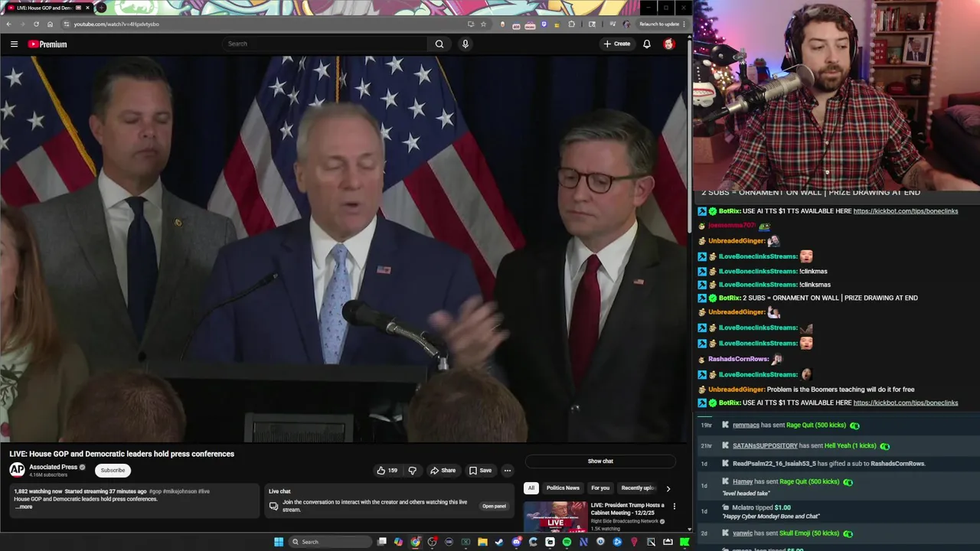Image resolution: width=980 pixels, height=551 pixels.
Task: Save the video to a playlist
Action: [481, 471]
